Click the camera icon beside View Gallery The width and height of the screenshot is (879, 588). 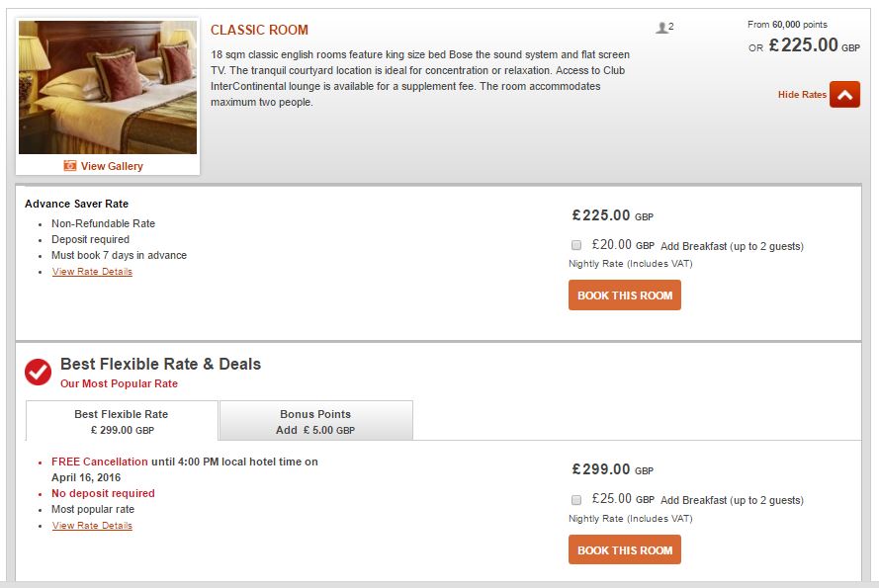[x=70, y=166]
